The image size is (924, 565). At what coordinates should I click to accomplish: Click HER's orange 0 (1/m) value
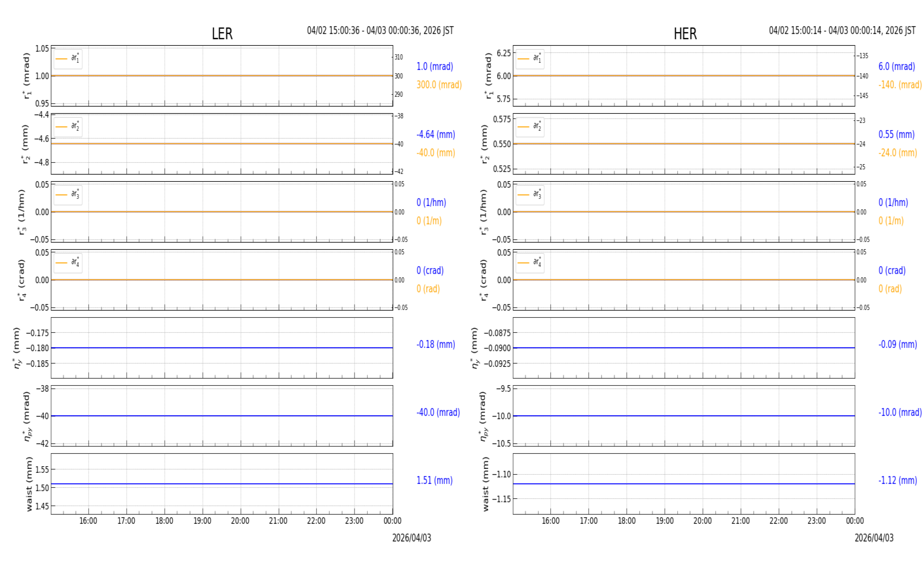(x=891, y=221)
